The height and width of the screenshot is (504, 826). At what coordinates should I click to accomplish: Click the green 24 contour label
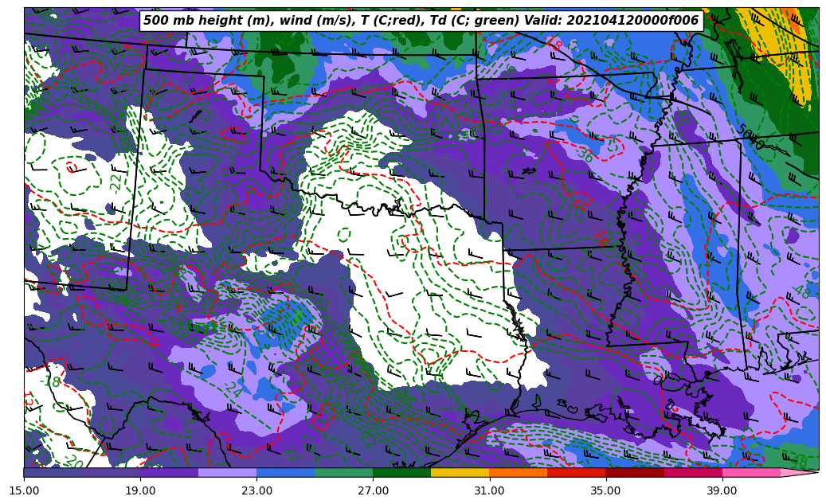234,389
